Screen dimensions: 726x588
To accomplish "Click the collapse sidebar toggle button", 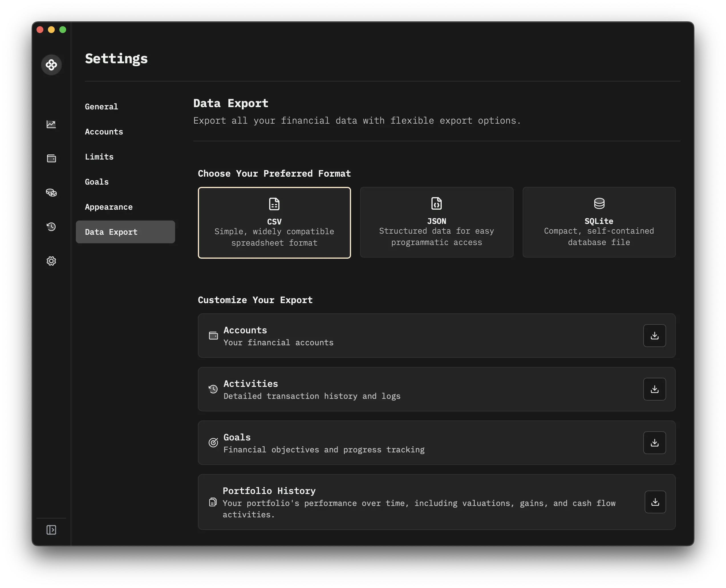I will click(x=52, y=529).
